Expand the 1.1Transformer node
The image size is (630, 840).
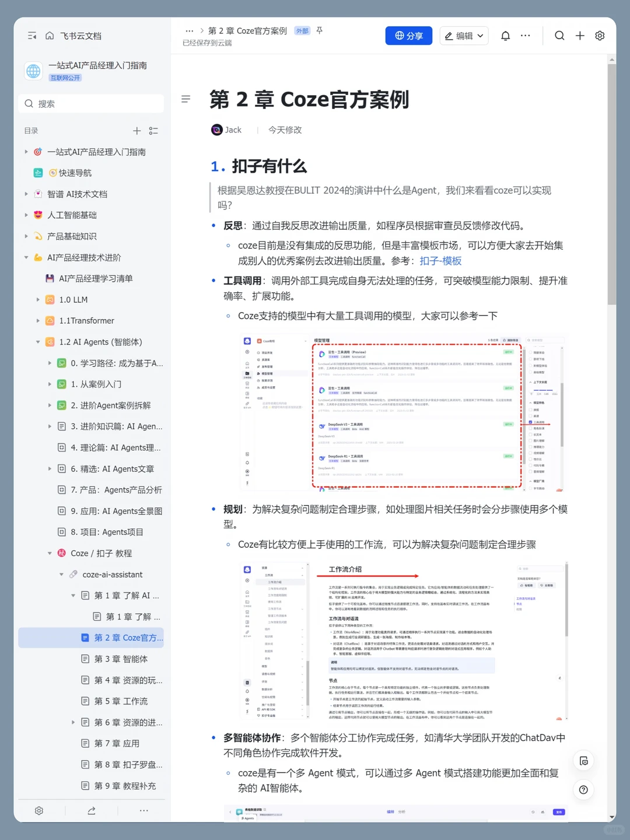coord(38,320)
